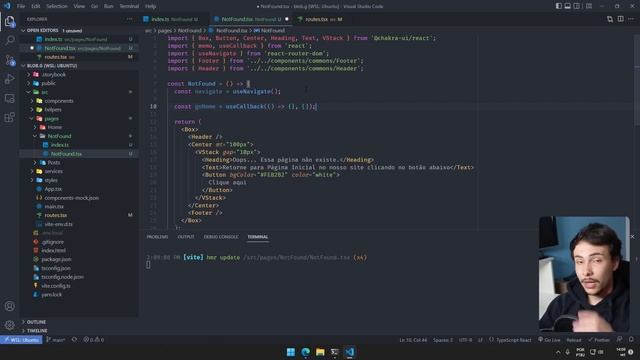Screen dimensions: 640x360
Task: Expand the .storybook folder
Action: (x=29, y=75)
